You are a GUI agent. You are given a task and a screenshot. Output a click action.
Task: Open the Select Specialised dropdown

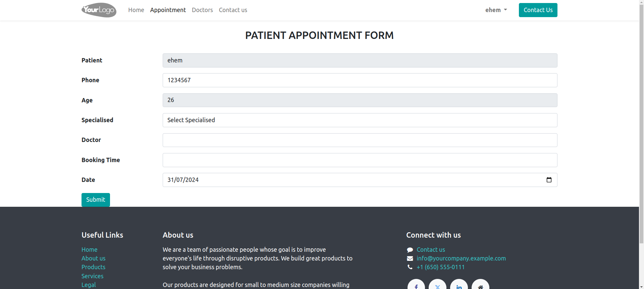(x=360, y=120)
